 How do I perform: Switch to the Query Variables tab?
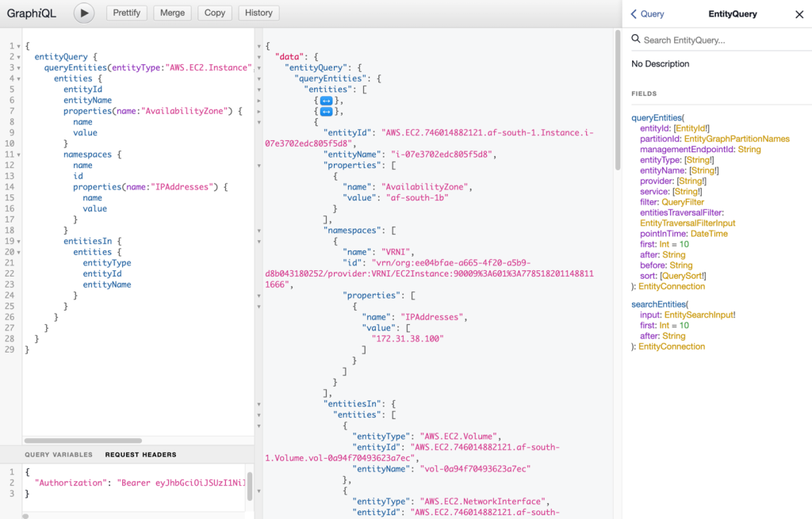pyautogui.click(x=60, y=455)
